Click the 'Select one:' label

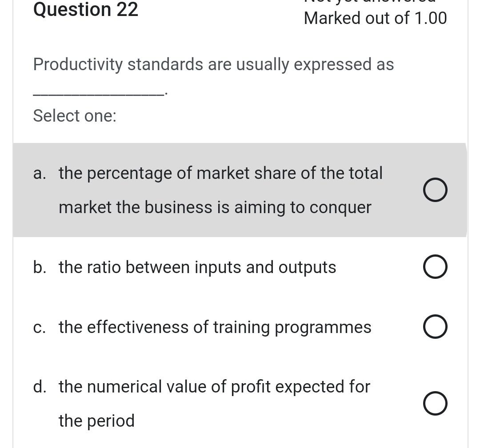coord(74,115)
